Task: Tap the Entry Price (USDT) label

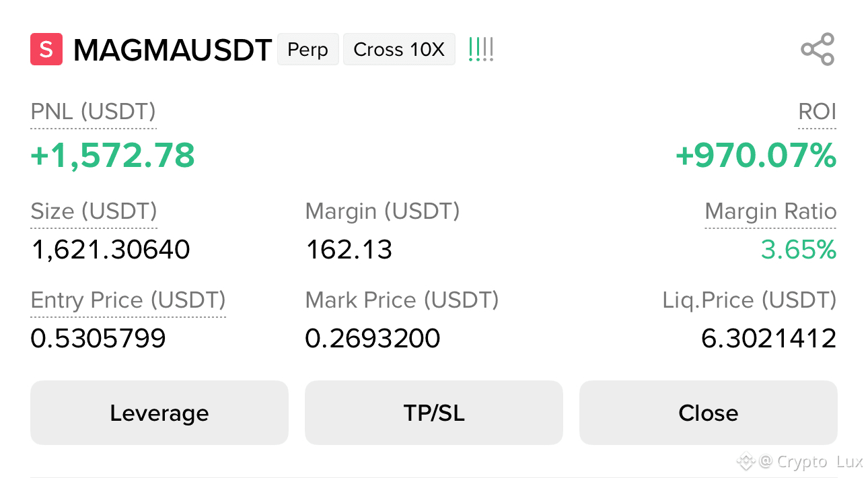Action: click(129, 300)
